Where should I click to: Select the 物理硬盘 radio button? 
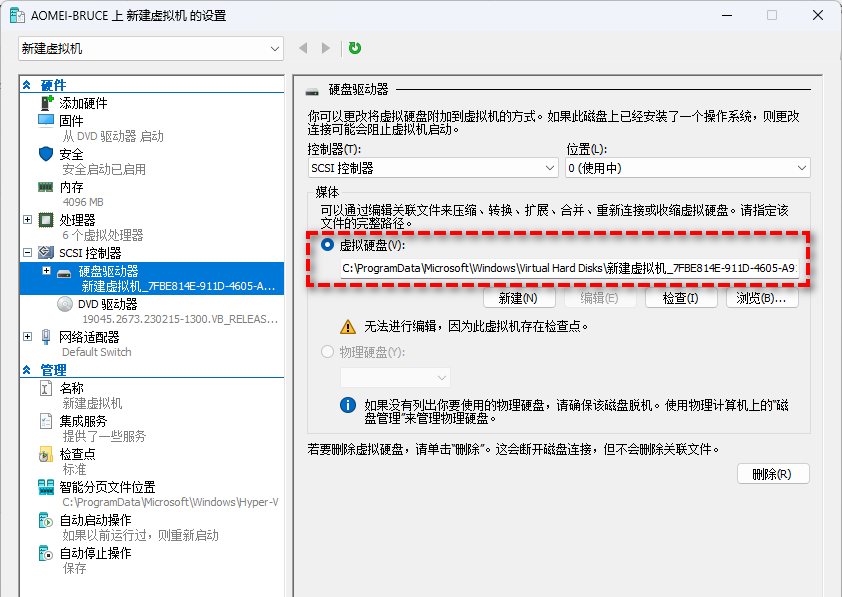[327, 352]
